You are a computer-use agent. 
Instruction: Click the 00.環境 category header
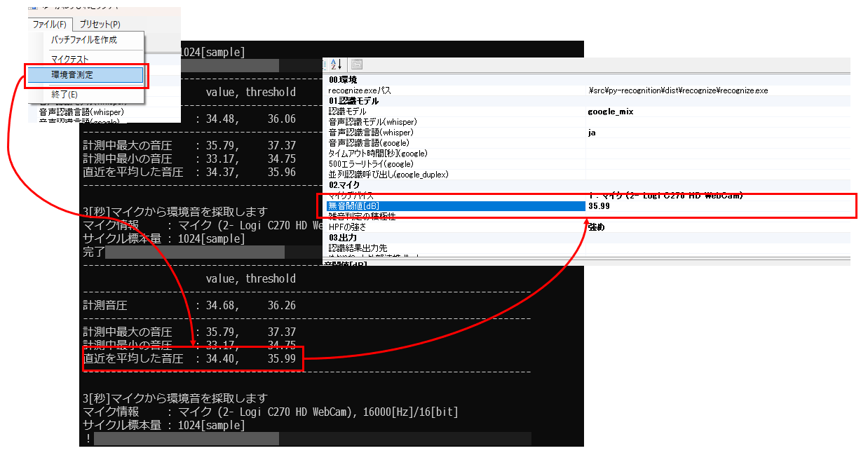pyautogui.click(x=343, y=80)
